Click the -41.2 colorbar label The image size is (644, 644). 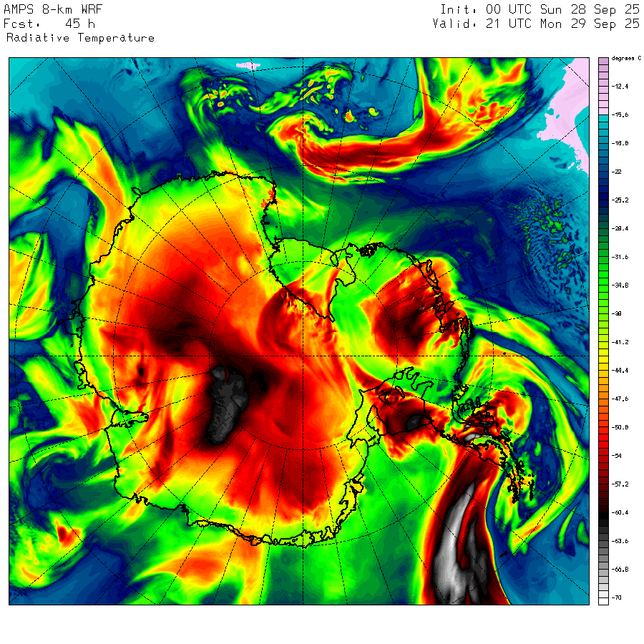620,342
